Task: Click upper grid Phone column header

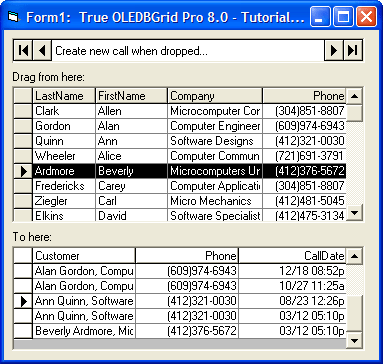Action: coord(304,96)
